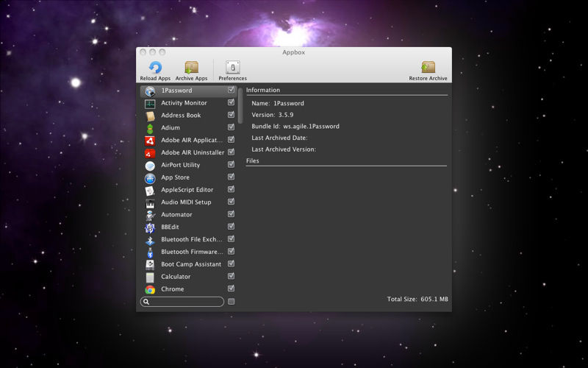The width and height of the screenshot is (588, 368).
Task: Toggle the Calculator checkbox
Action: (x=231, y=276)
